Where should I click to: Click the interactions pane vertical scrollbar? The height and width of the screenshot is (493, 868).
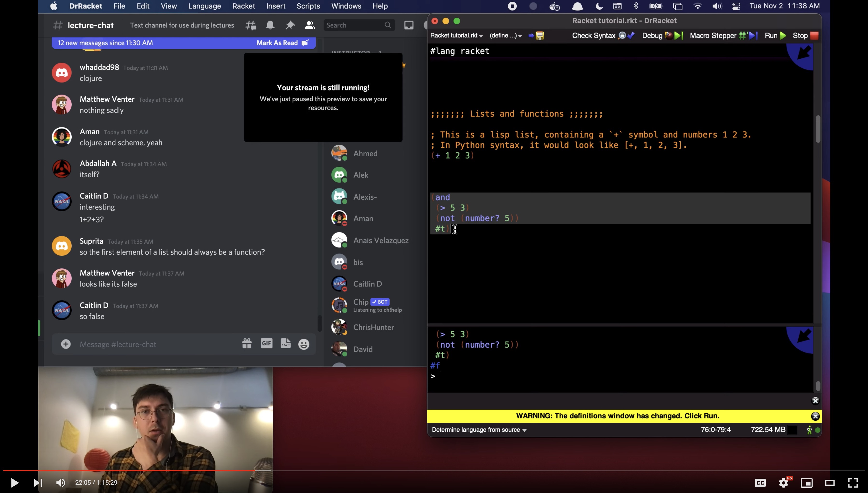(x=818, y=386)
